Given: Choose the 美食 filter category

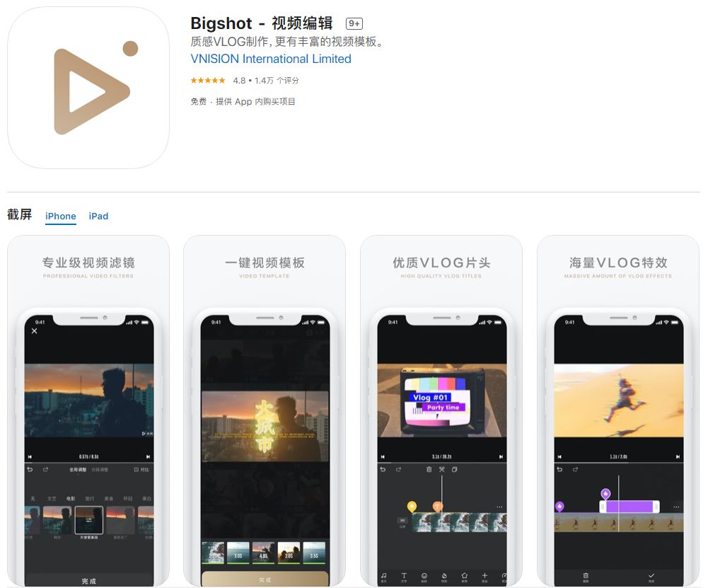Looking at the screenshot, I should (x=109, y=499).
